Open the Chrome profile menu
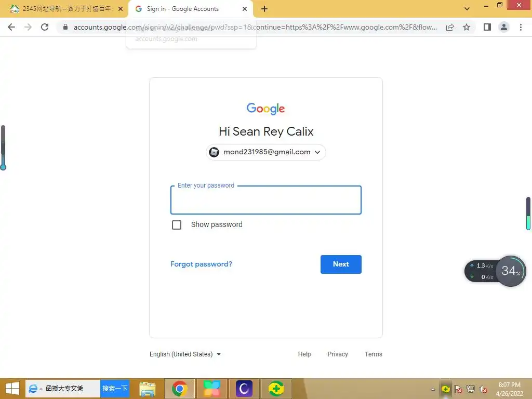Screen dimensions: 532x399 tap(504, 27)
